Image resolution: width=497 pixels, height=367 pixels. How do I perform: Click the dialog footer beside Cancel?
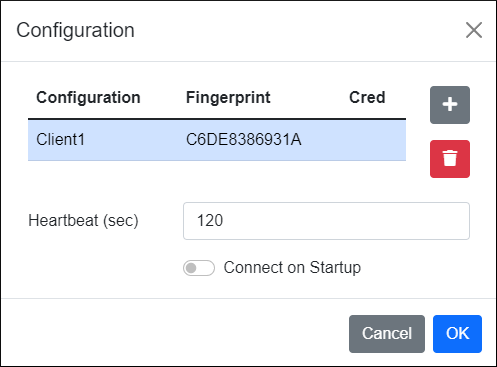173,334
